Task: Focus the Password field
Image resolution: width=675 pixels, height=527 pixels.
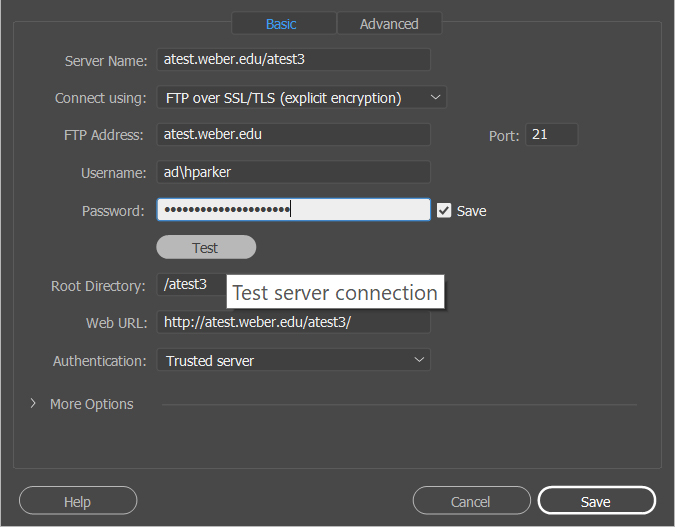Action: (x=293, y=210)
